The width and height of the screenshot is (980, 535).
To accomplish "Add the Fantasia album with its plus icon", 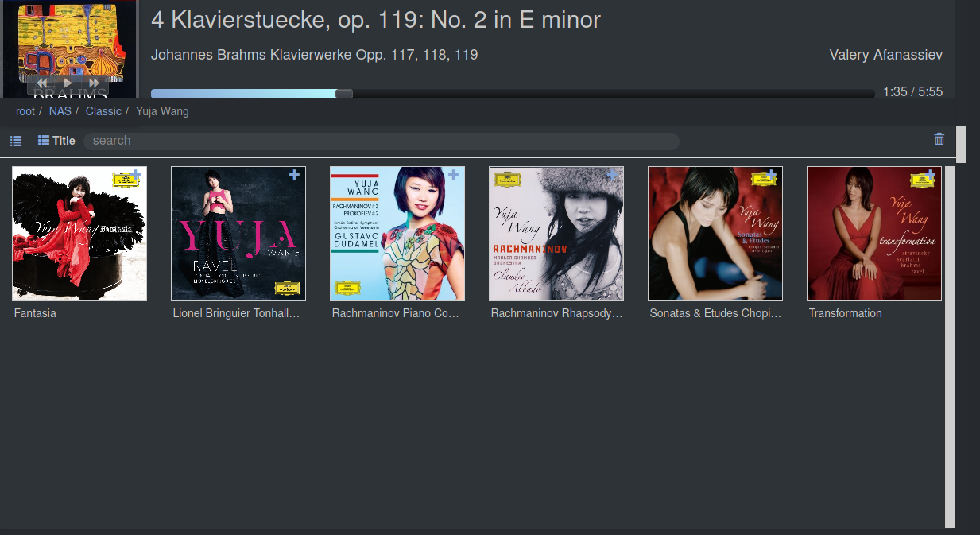I will (136, 174).
